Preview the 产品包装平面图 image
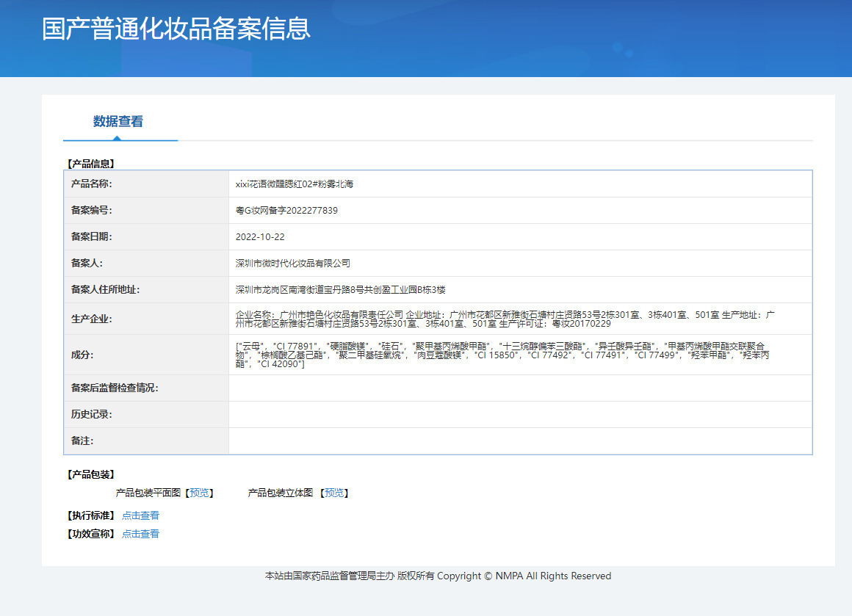The width and height of the screenshot is (852, 616). pyautogui.click(x=199, y=493)
